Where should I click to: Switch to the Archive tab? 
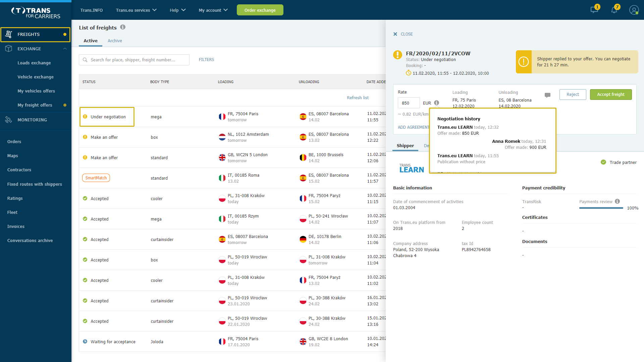click(x=115, y=41)
